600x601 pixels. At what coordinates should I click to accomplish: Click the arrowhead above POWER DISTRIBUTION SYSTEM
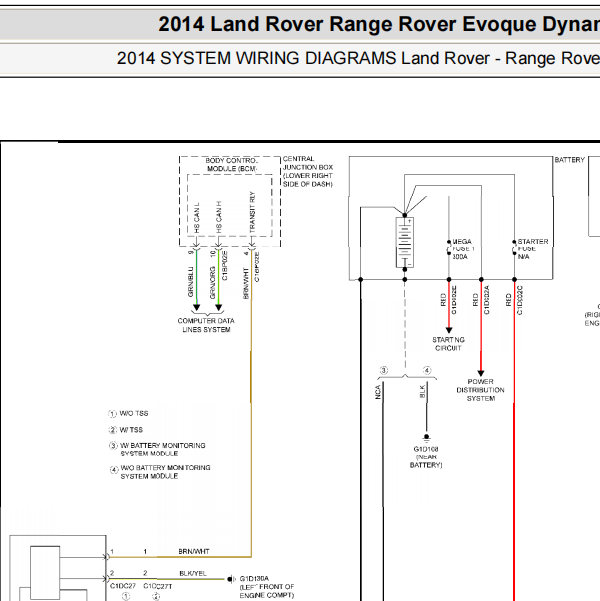[x=481, y=373]
